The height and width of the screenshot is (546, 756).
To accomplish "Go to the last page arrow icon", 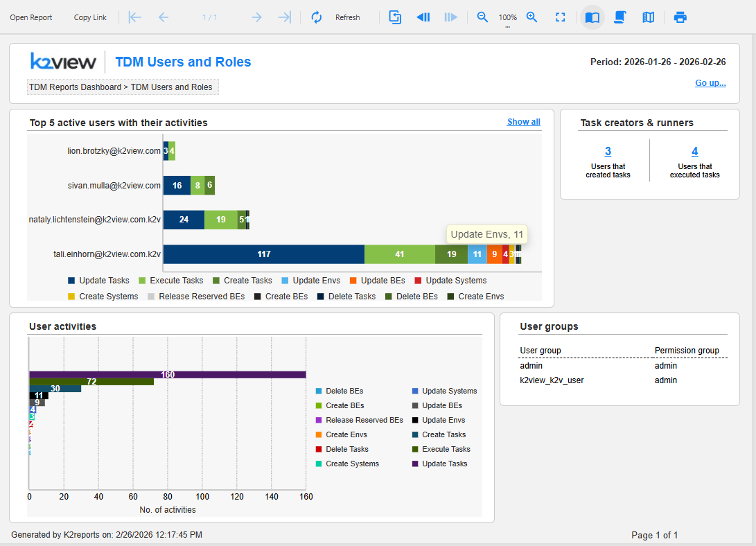I will point(284,17).
